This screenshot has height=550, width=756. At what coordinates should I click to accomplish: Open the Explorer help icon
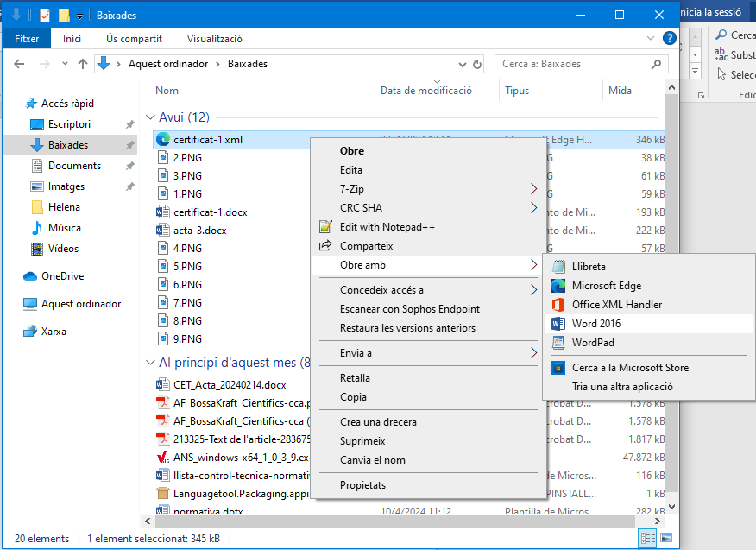[x=669, y=39]
